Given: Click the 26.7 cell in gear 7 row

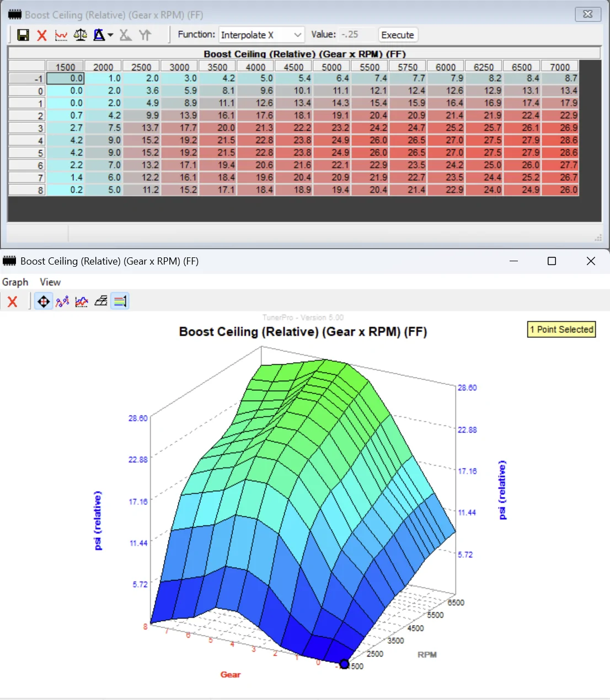Looking at the screenshot, I should (560, 177).
